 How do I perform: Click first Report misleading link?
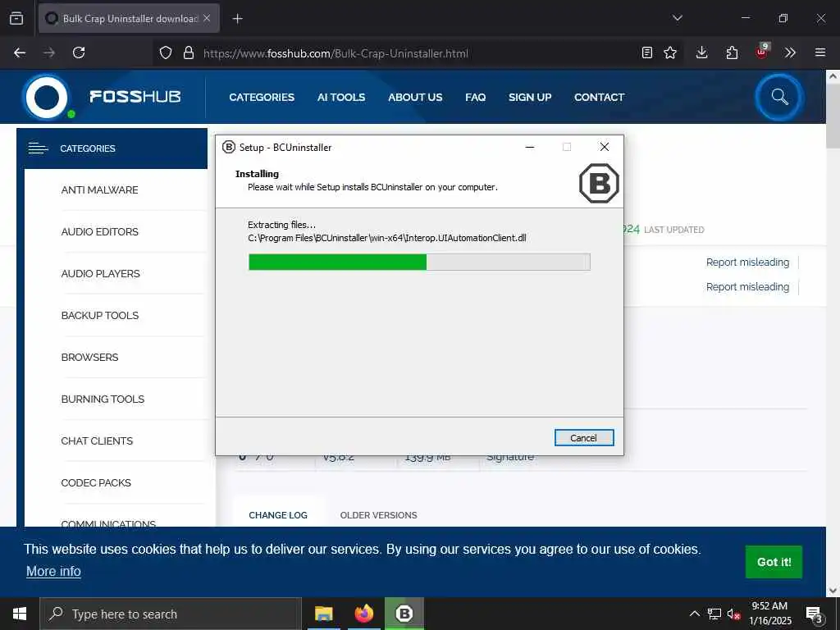(x=747, y=262)
